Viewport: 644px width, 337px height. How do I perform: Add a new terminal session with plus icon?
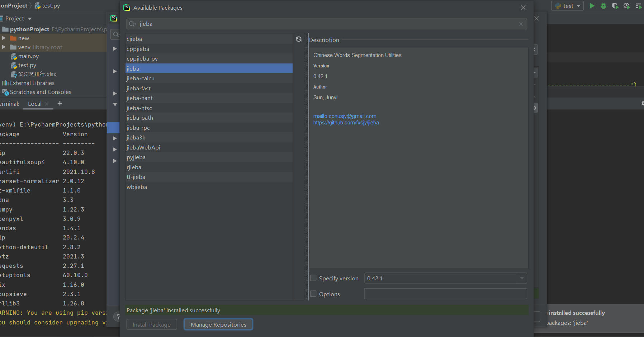pos(60,103)
